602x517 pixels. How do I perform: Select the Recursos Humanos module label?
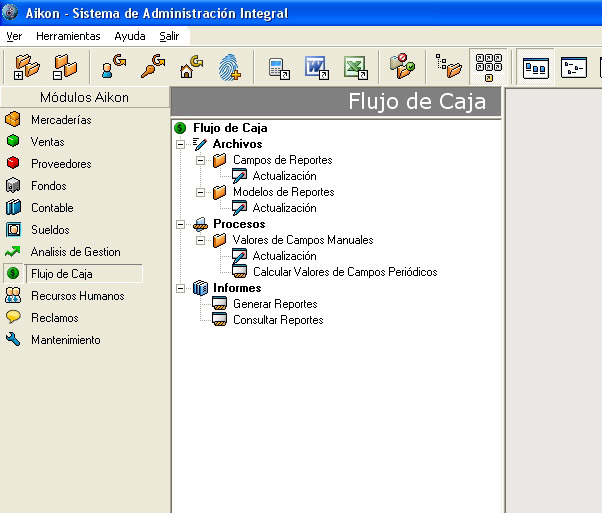click(78, 296)
